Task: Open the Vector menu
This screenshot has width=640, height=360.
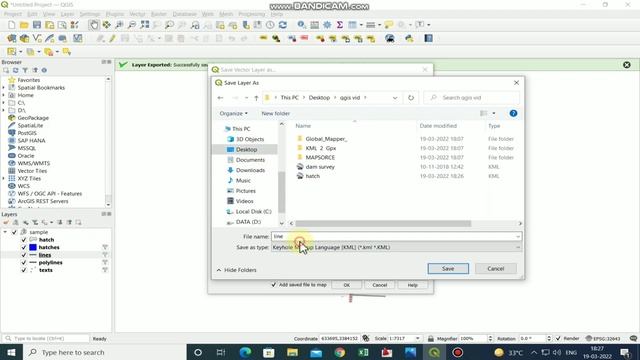Action: (137, 14)
